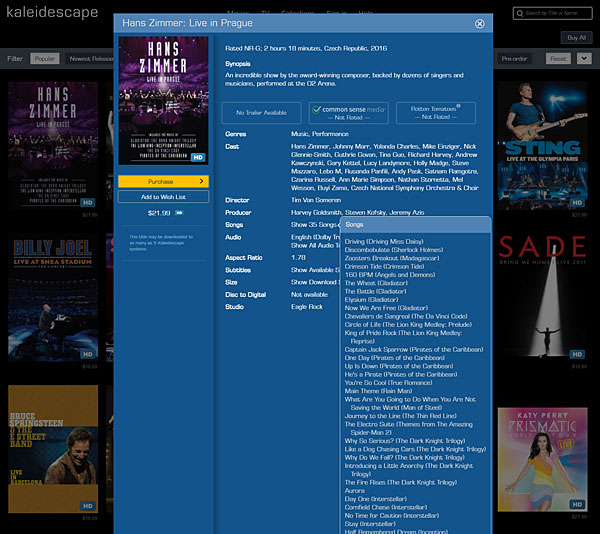Click the No Trailer Available box
600x534 pixels.
tap(261, 113)
